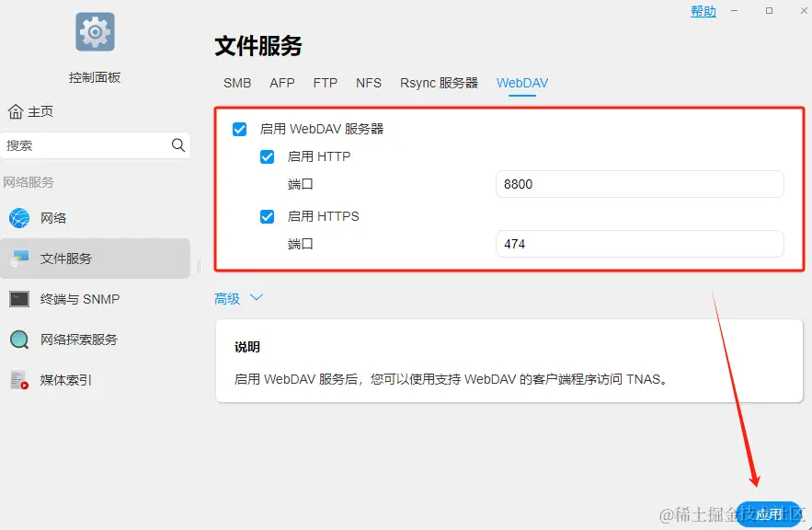812x530 pixels.
Task: Collapse the sidebar with the divider handle
Action: pos(199,266)
